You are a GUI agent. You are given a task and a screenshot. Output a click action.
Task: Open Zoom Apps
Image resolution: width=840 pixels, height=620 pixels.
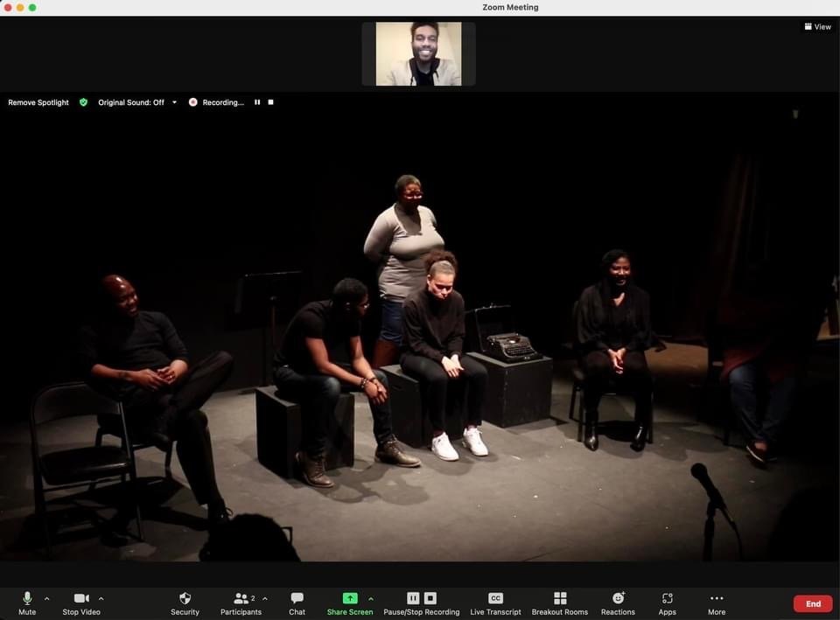pos(667,603)
